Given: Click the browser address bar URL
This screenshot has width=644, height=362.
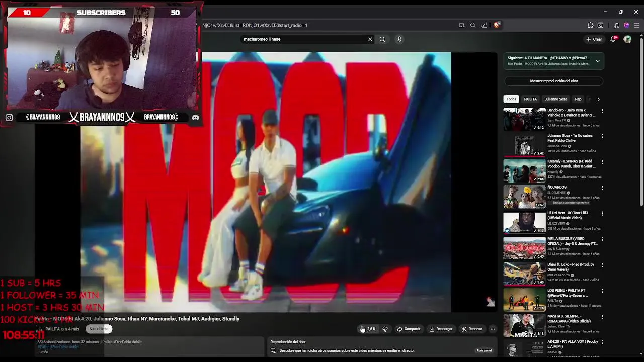Looking at the screenshot, I should 255,25.
